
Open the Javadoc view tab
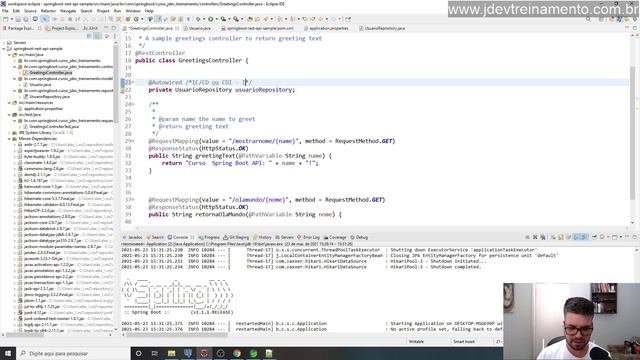coord(133,237)
